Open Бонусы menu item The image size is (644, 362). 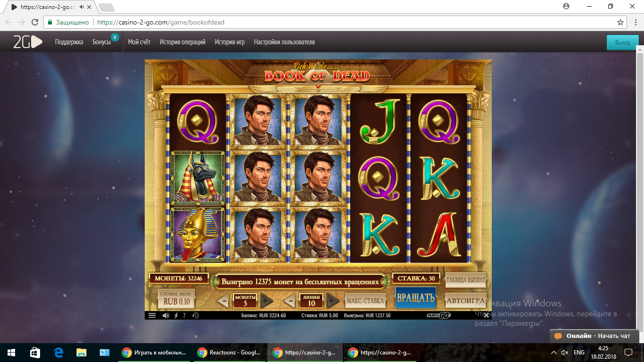[102, 42]
